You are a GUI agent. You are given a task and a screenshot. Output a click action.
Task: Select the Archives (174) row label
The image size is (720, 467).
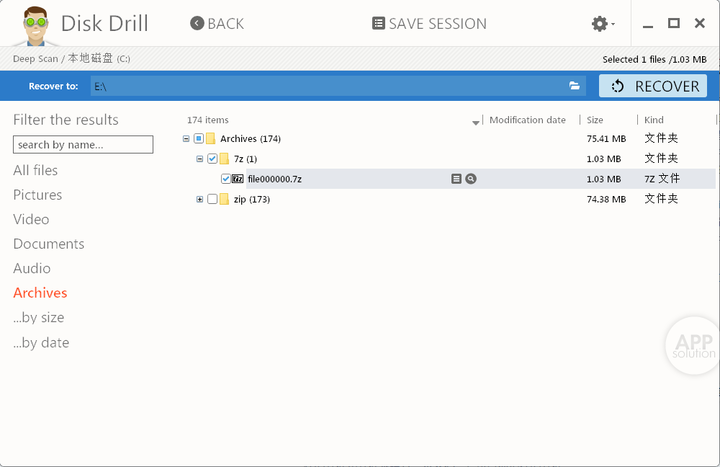click(250, 139)
